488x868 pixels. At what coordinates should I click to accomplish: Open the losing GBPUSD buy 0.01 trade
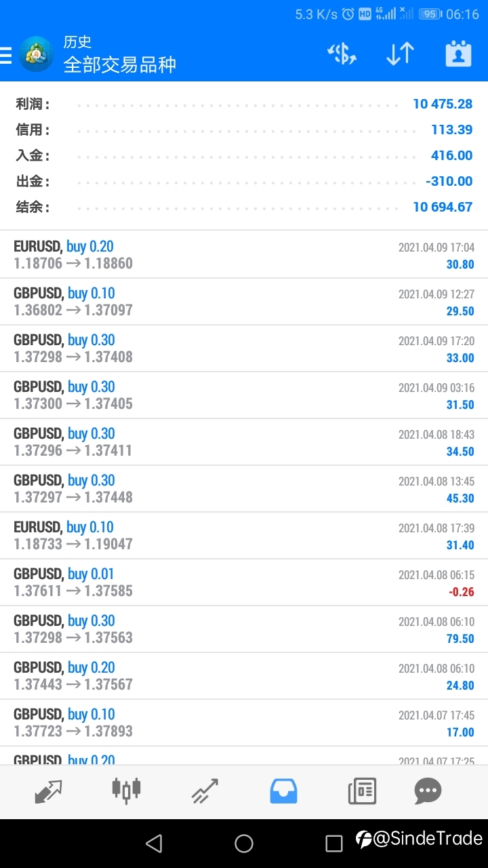coord(244,583)
